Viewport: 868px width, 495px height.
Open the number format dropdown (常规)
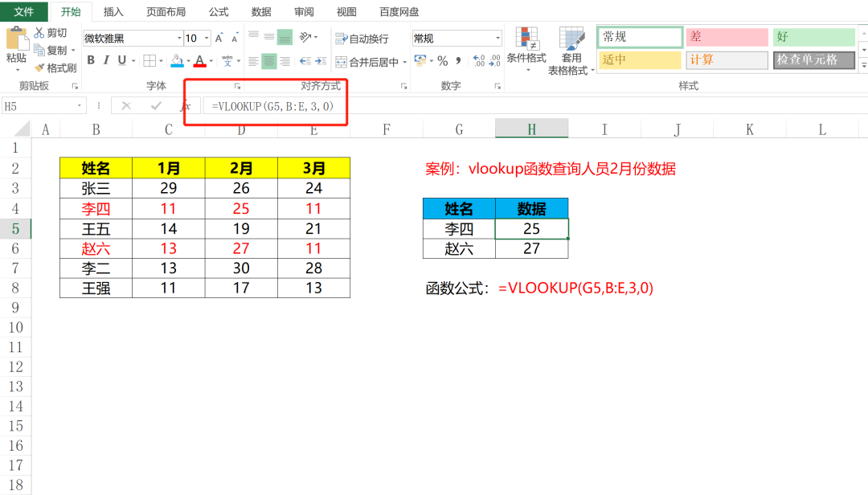pos(497,39)
